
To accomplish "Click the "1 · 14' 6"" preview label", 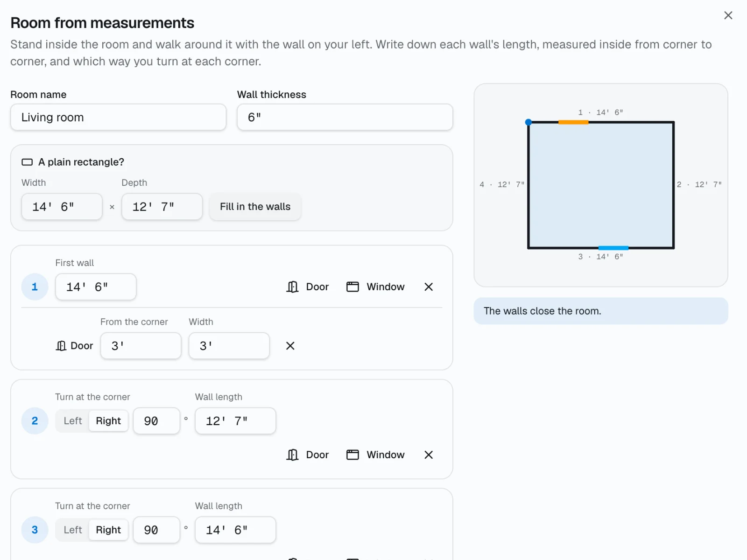I will pos(600,112).
